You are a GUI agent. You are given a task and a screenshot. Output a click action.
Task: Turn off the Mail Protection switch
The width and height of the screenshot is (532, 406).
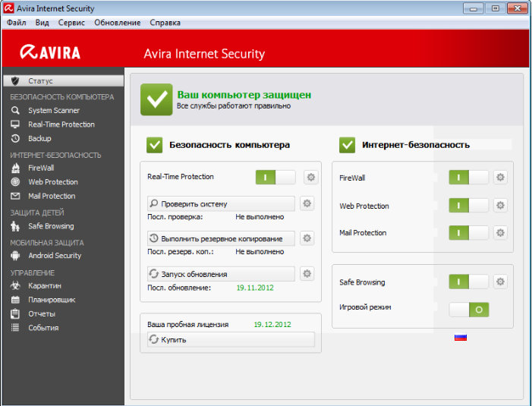(468, 233)
